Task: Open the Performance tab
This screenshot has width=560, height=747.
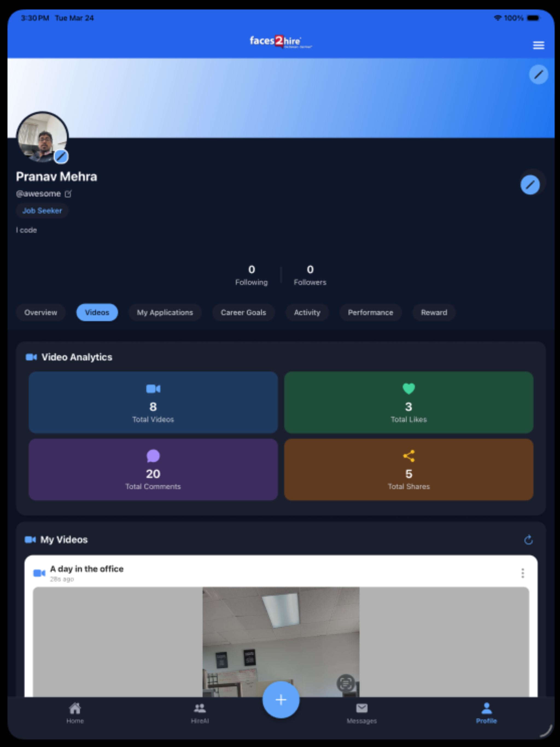Action: pyautogui.click(x=371, y=312)
